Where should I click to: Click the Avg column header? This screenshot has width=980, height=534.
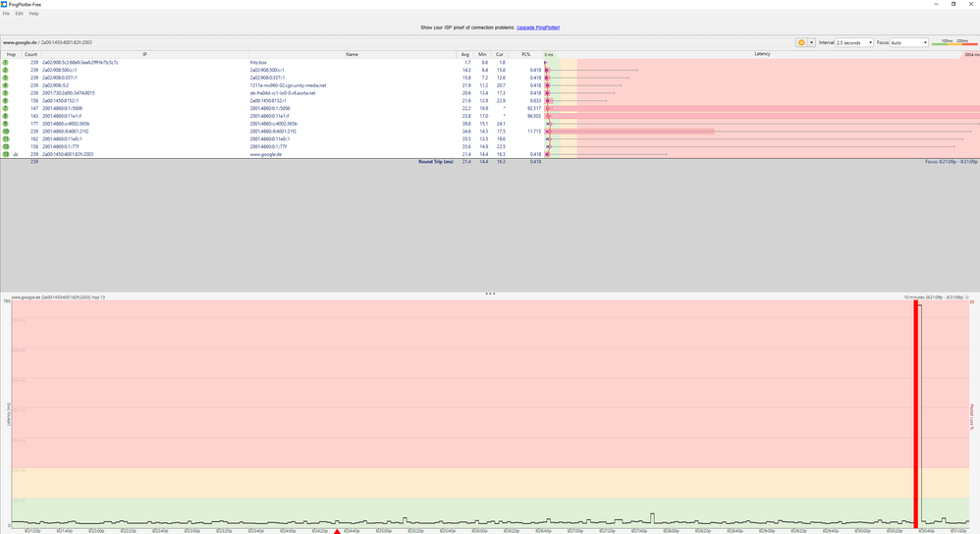(x=465, y=54)
